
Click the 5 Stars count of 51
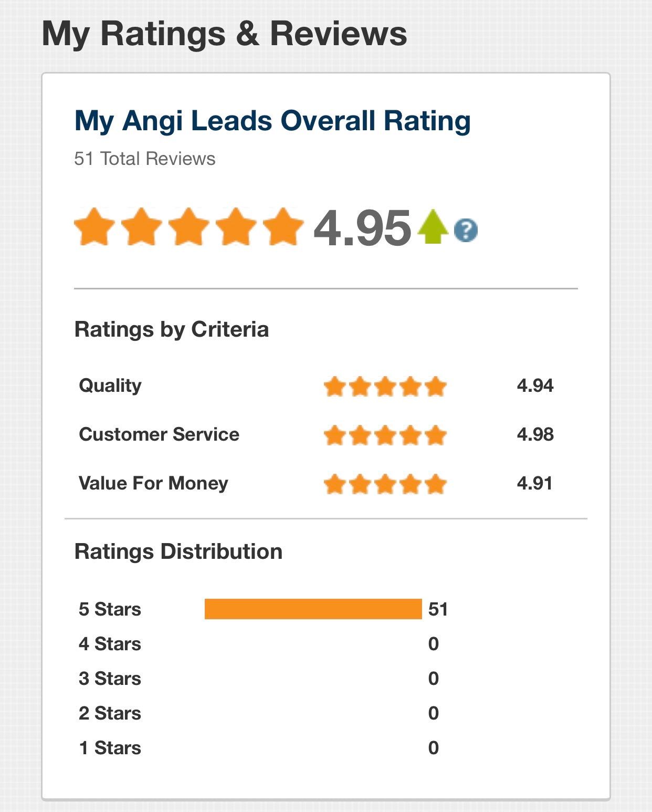438,609
